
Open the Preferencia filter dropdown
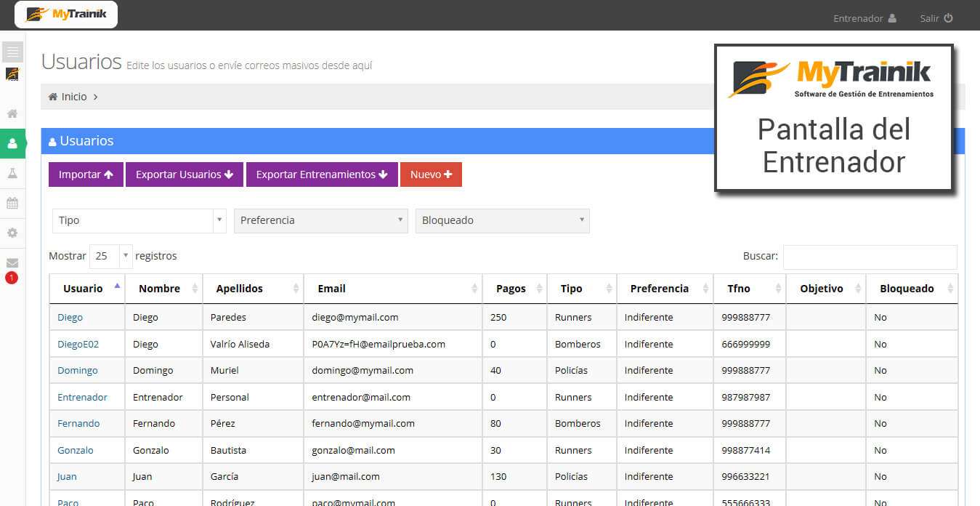(x=321, y=220)
